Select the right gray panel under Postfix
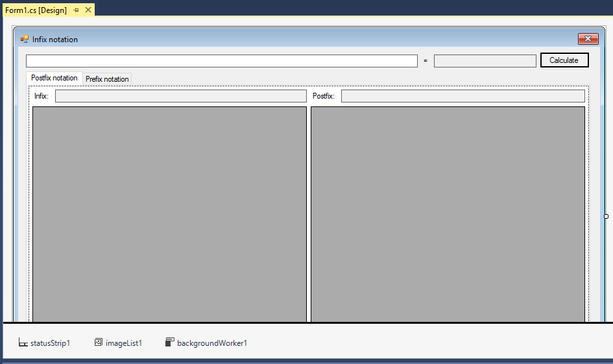 [448, 214]
